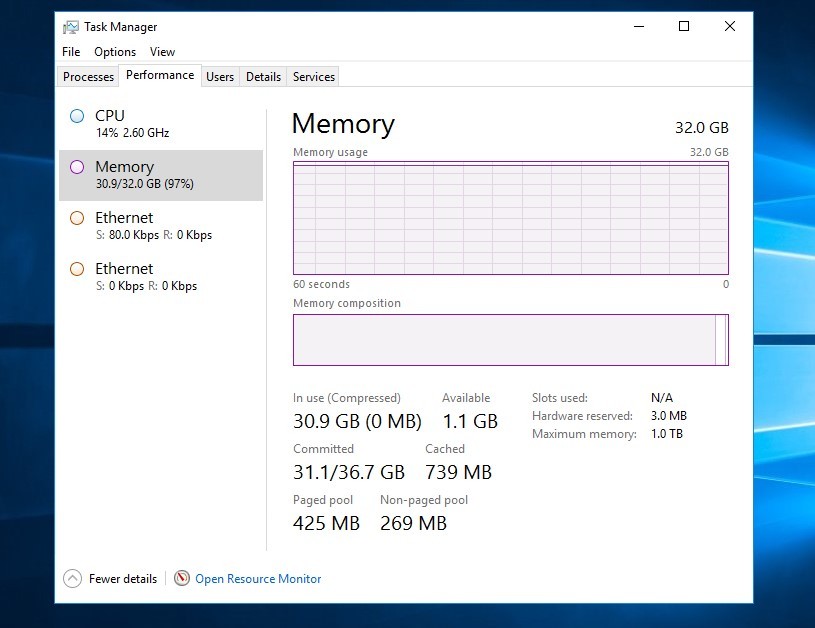The image size is (815, 628).
Task: Switch to the Services tab
Action: 314,77
